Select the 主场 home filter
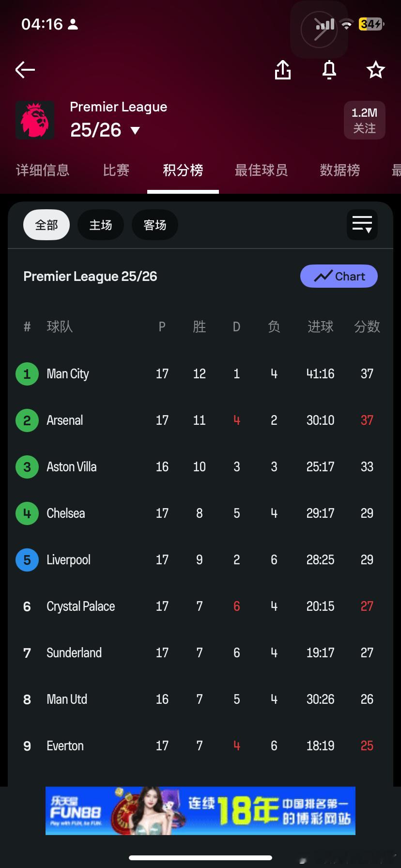401x868 pixels. [101, 225]
